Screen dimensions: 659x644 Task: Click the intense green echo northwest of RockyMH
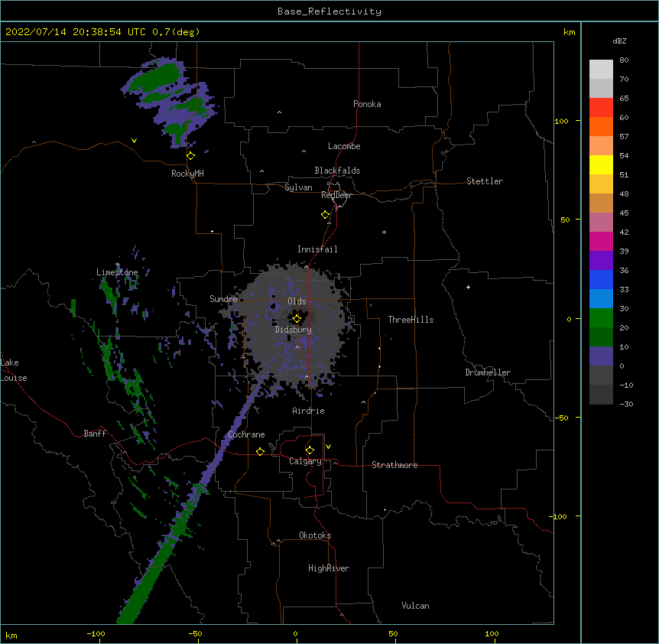[x=154, y=78]
